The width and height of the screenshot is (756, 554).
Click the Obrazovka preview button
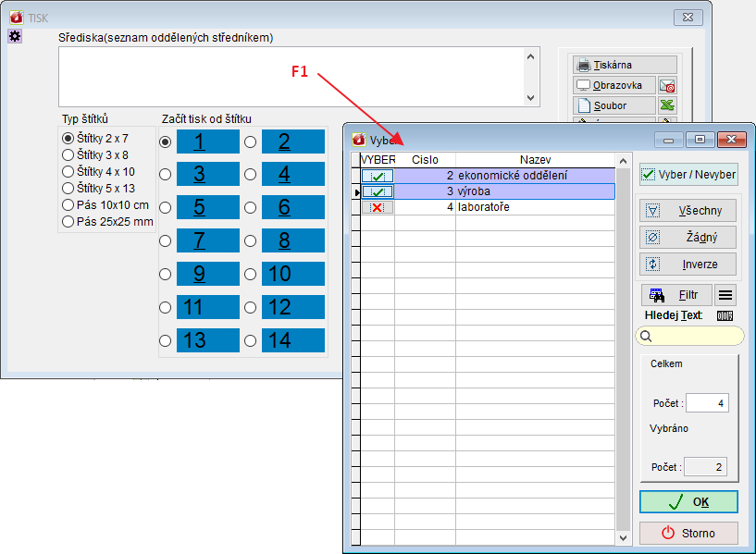614,85
